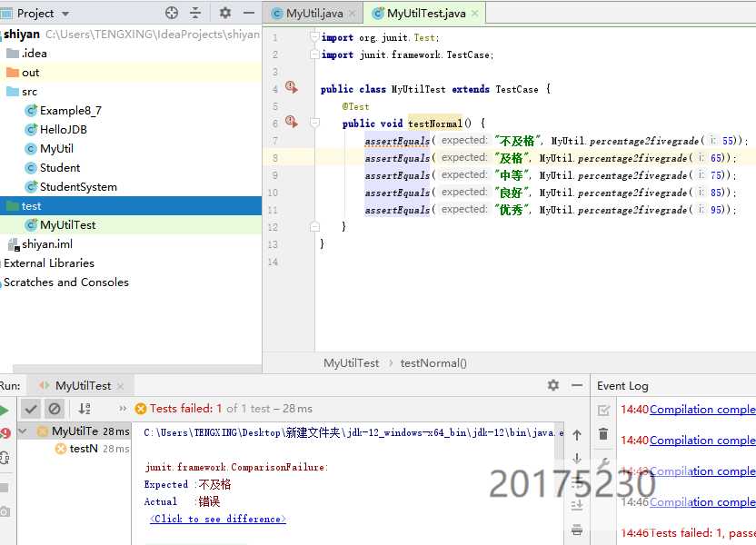This screenshot has width=756, height=545.
Task: Print console output icon
Action: pyautogui.click(x=577, y=530)
